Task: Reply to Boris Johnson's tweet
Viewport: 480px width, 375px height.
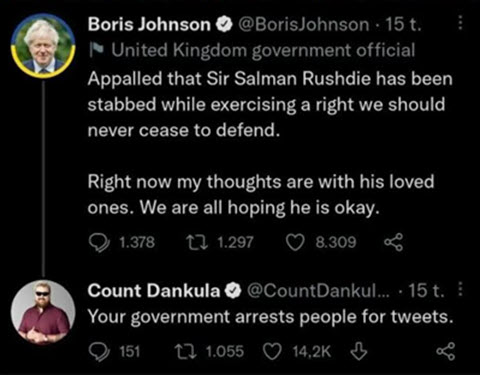Action: [99, 242]
